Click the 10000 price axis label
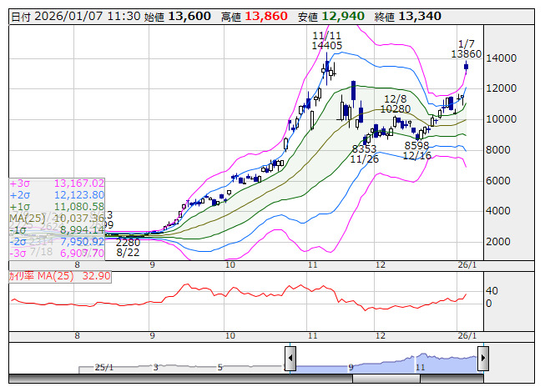Screen dimensions: 545x392 tap(501, 119)
